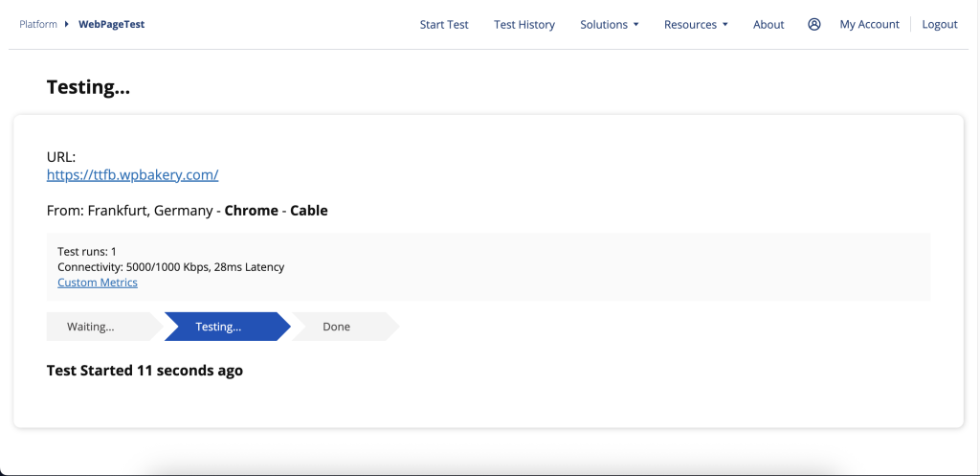Open the Custom Metrics link
980x476 pixels.
pyautogui.click(x=98, y=283)
